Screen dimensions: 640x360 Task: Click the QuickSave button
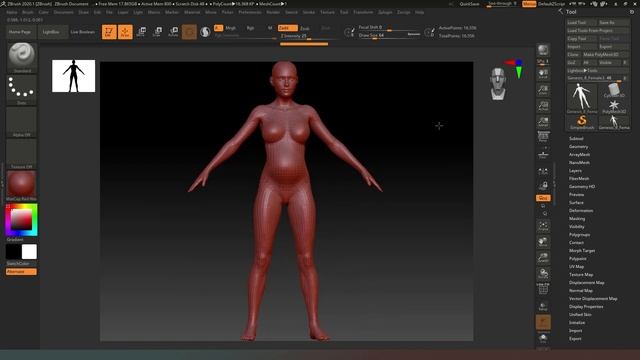click(x=469, y=4)
